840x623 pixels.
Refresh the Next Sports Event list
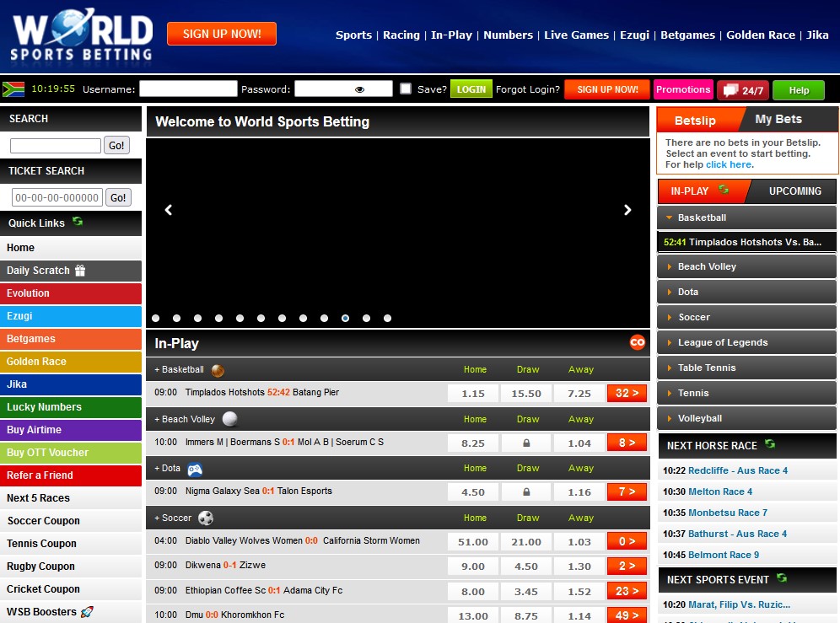click(x=782, y=578)
